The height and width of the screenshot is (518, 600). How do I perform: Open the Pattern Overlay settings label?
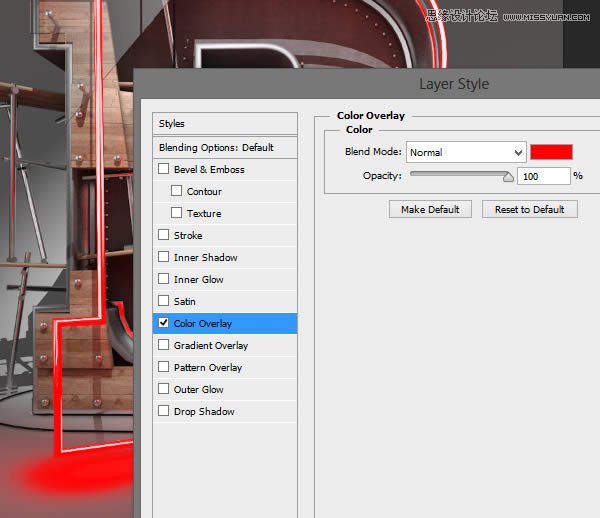click(208, 368)
